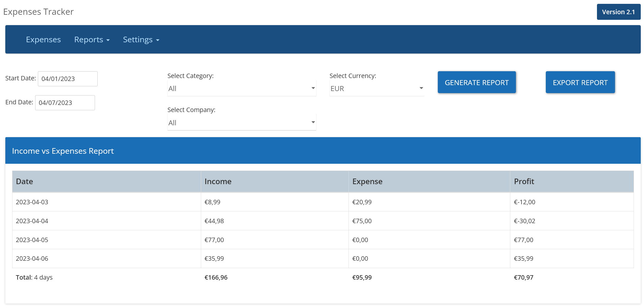Open the Expenses nav link
This screenshot has width=644, height=308.
43,40
